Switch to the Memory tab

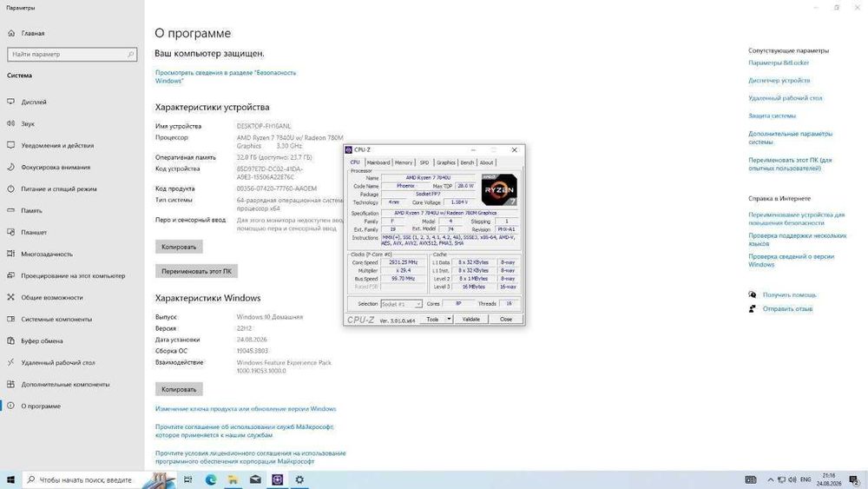[404, 162]
